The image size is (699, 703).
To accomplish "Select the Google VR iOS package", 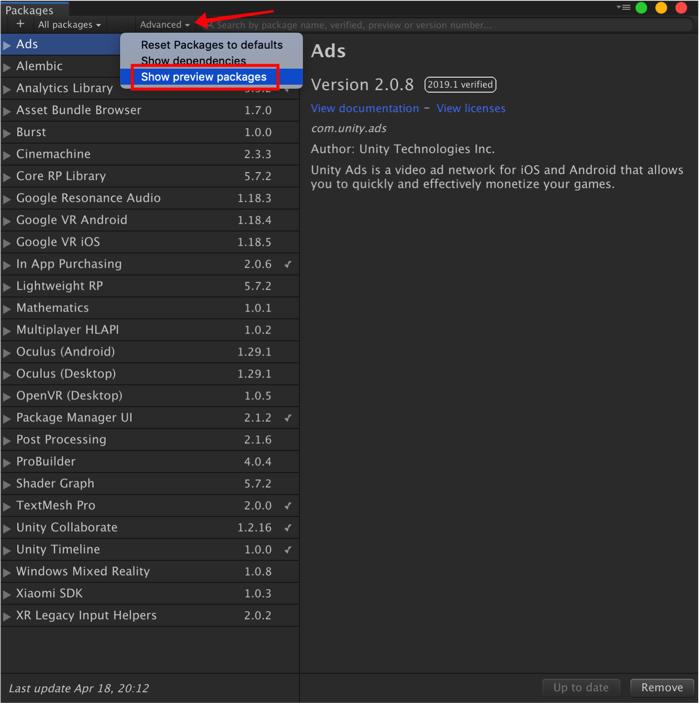I will [x=150, y=242].
